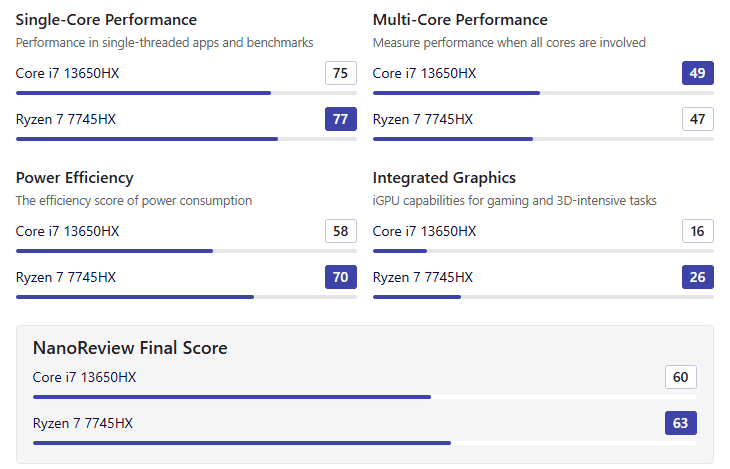The width and height of the screenshot is (730, 469).
Task: Click Core i7 13650HX power efficiency progress bar
Action: (186, 251)
